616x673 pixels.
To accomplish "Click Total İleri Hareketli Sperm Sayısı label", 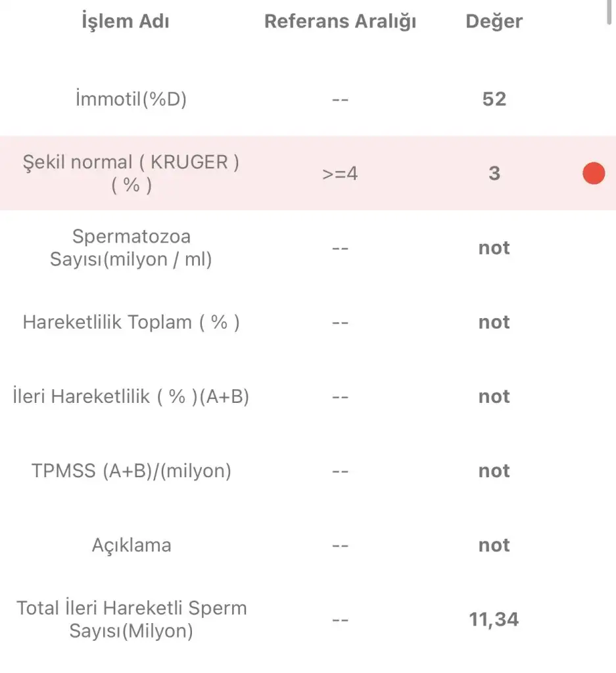I will [131, 619].
